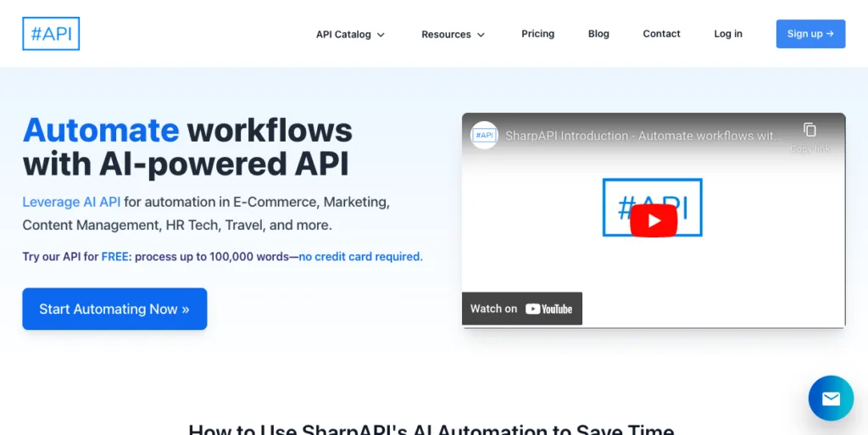Copy the video link using the Copy link icon

coord(810,137)
